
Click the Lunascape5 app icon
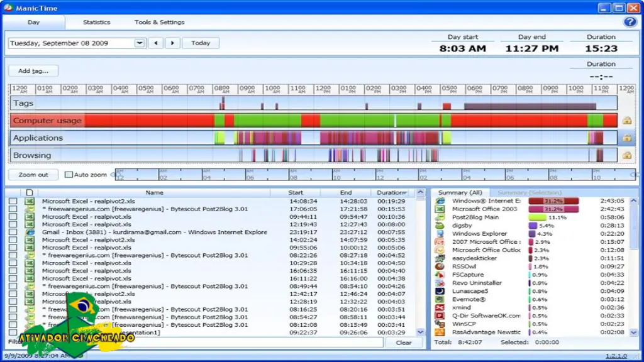tap(440, 291)
